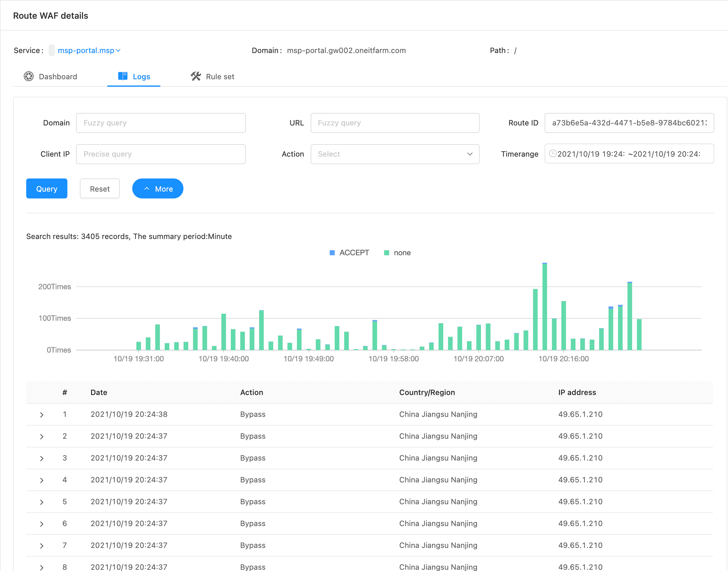Screen dimensions: 728x571
Task: Click the service icon beside msp-portal.msp
Action: coord(52,51)
